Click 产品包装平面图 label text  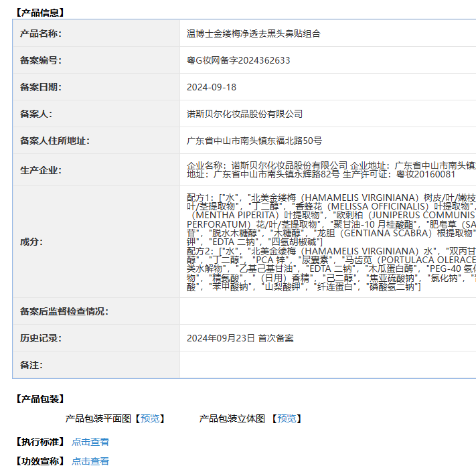[x=98, y=418]
